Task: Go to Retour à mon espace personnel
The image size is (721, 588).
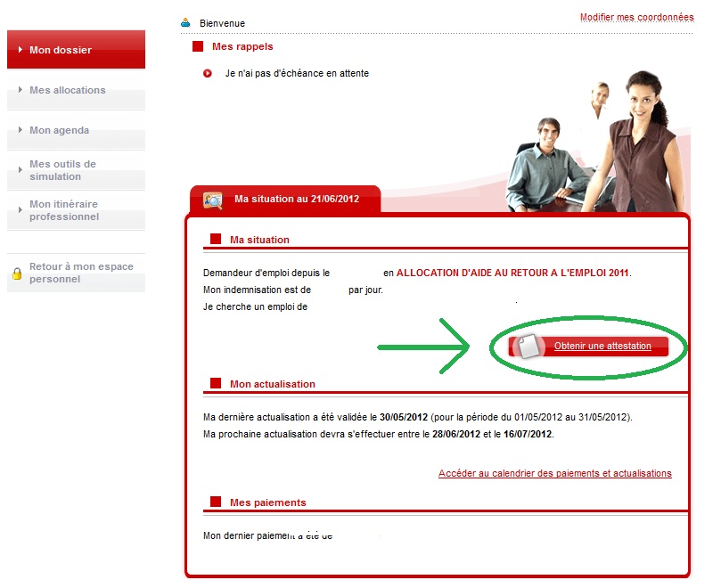Action: (81, 273)
